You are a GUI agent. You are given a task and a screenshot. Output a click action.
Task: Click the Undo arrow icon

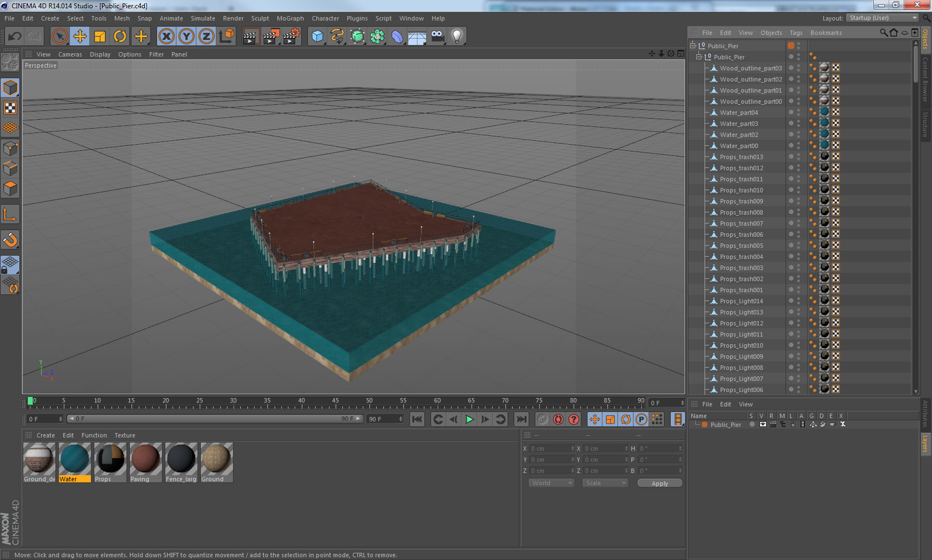coord(14,37)
